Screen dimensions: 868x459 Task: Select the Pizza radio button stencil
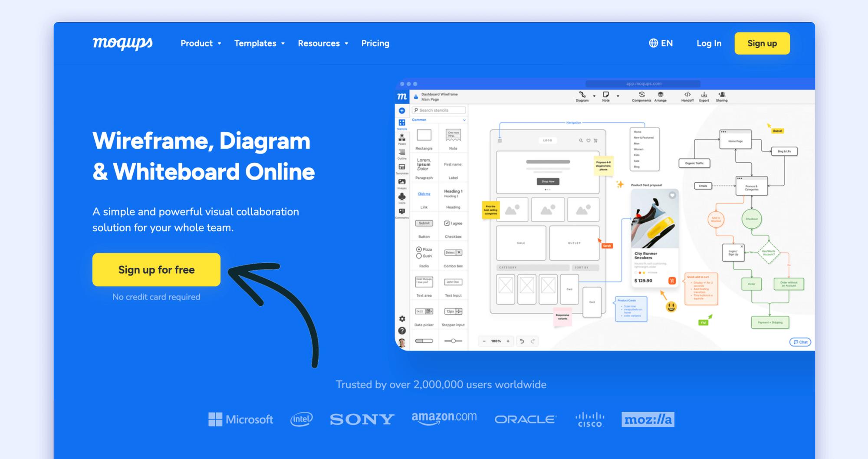(x=418, y=249)
